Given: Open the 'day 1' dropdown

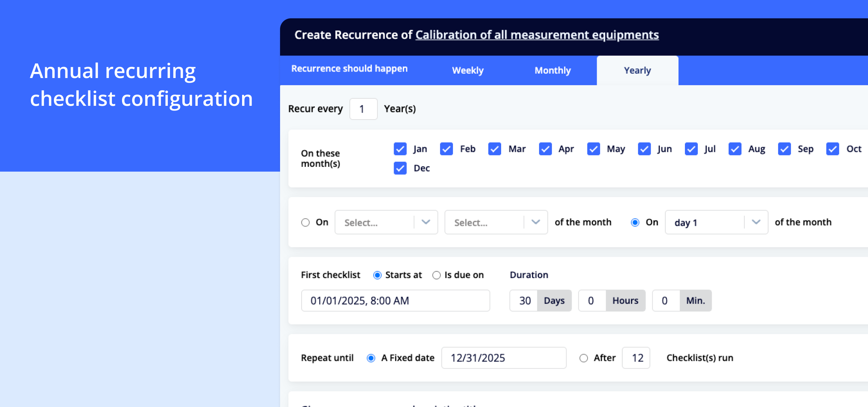Looking at the screenshot, I should [716, 222].
